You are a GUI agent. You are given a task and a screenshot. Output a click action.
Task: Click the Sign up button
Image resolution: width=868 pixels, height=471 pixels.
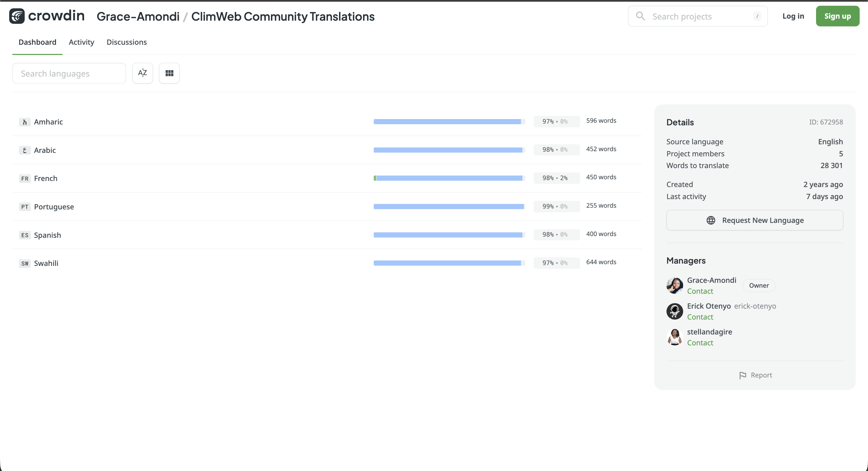tap(837, 16)
